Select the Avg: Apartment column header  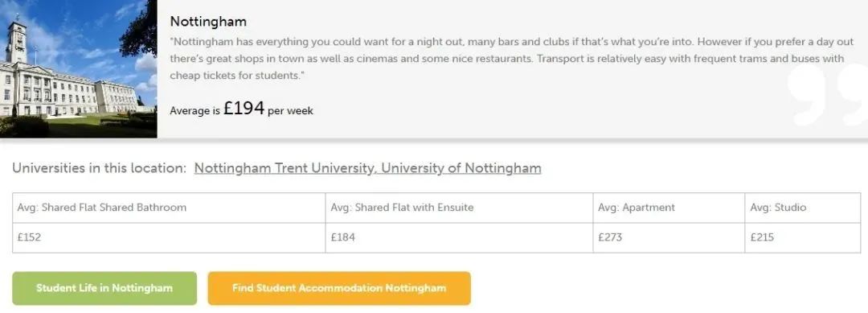669,208
